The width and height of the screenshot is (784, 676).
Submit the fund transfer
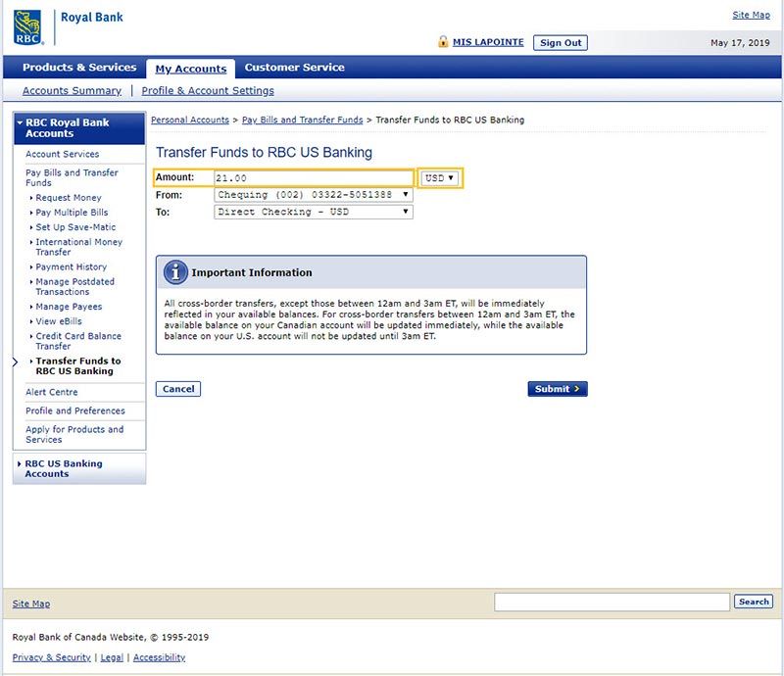pos(558,389)
